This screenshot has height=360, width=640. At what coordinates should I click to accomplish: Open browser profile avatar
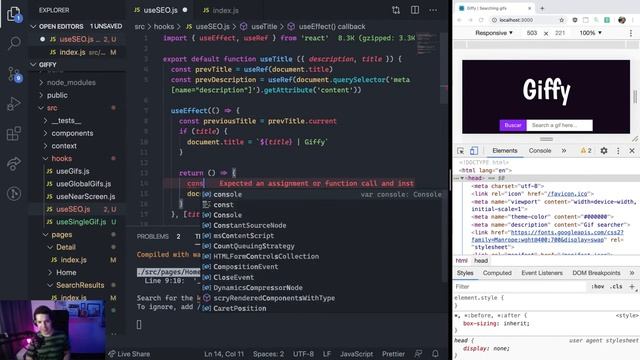coord(622,20)
